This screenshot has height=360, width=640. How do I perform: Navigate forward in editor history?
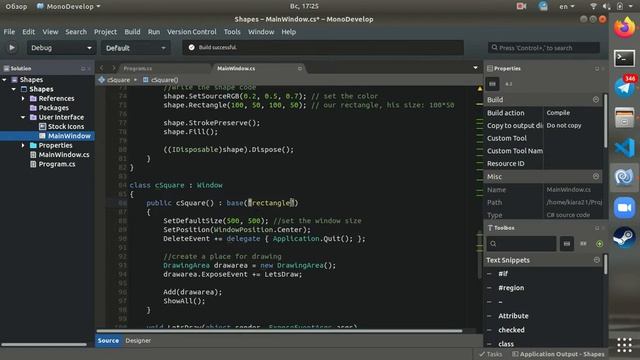(114, 68)
